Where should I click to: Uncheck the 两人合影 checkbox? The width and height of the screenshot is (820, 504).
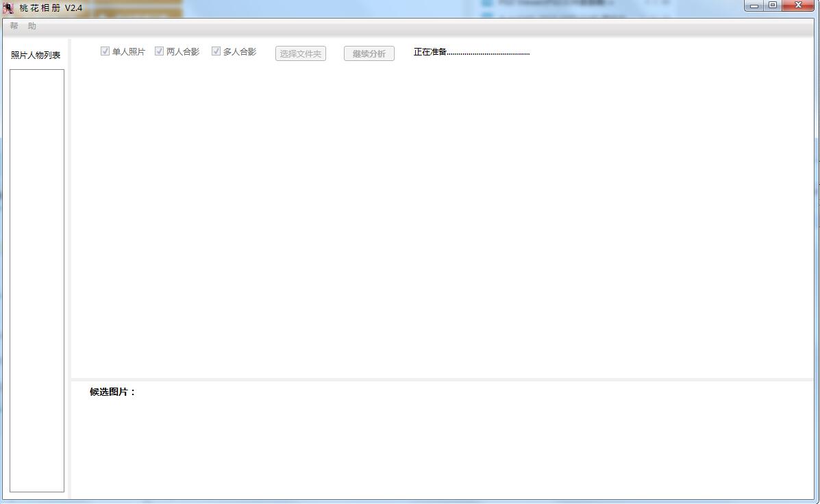[x=160, y=51]
